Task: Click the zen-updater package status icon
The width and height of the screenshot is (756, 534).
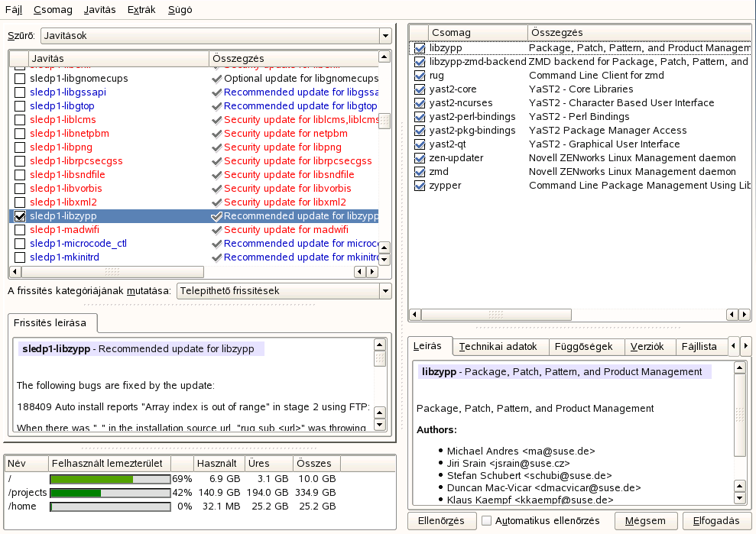Action: (x=419, y=158)
